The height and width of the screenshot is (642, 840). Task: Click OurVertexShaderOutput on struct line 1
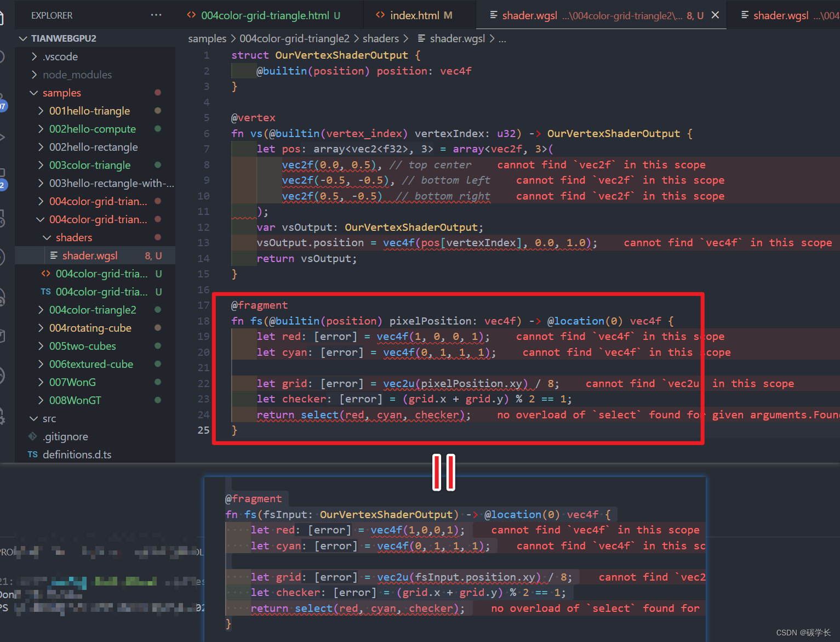341,55
